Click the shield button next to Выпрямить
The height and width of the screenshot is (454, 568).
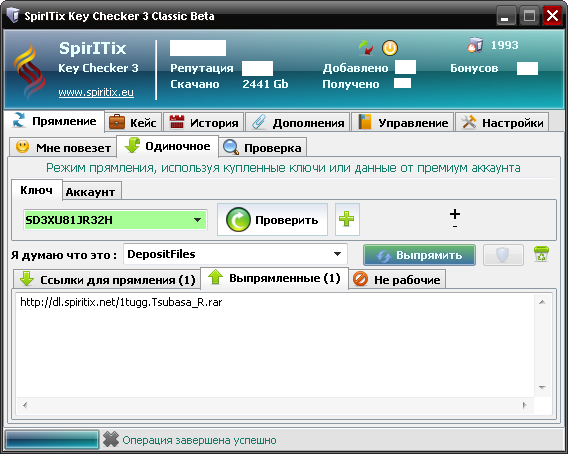[x=503, y=255]
